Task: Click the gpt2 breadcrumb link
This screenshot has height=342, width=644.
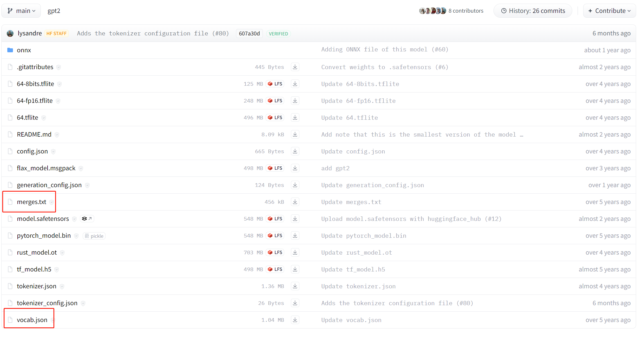Action: 54,11
